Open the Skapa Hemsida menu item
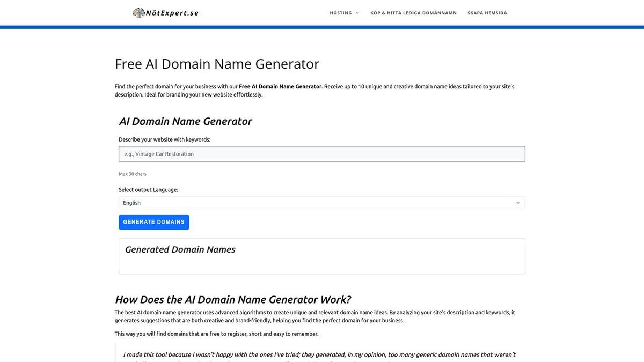Image resolution: width=644 pixels, height=362 pixels. point(487,13)
